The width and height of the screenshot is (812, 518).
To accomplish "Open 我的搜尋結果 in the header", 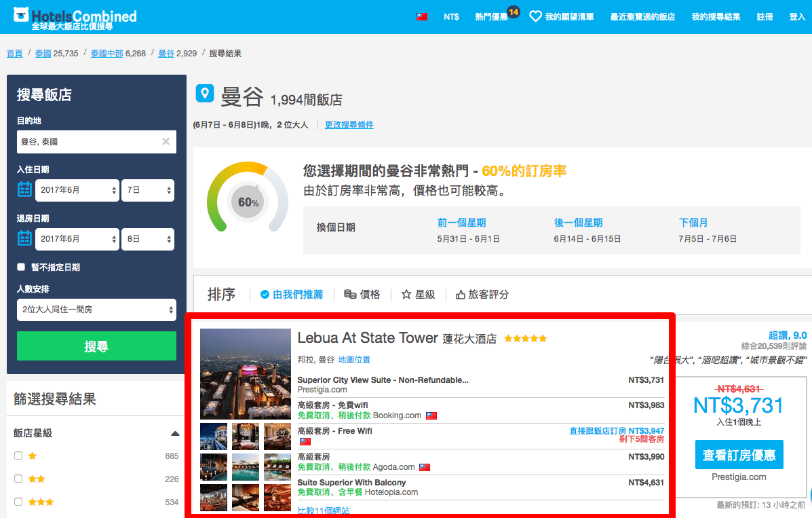I will [x=716, y=17].
